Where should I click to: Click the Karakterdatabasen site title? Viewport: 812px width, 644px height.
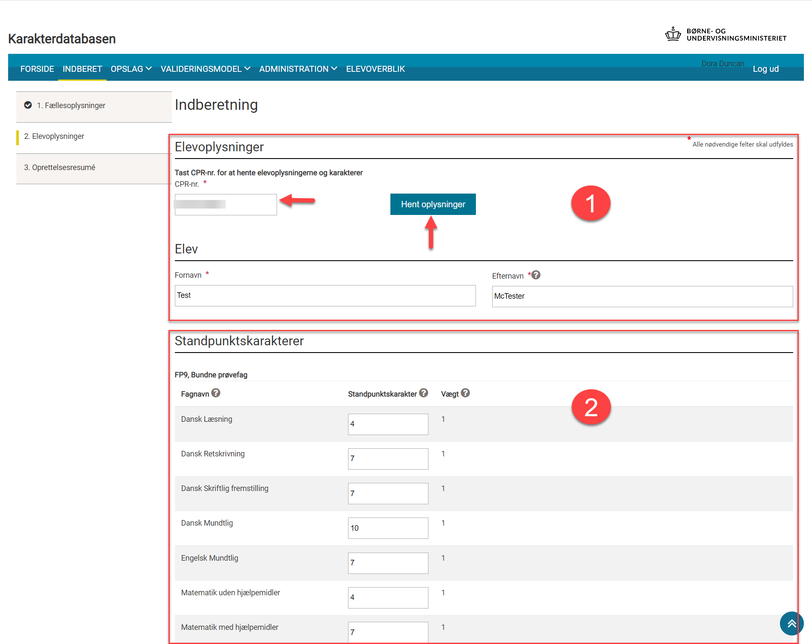tap(62, 39)
